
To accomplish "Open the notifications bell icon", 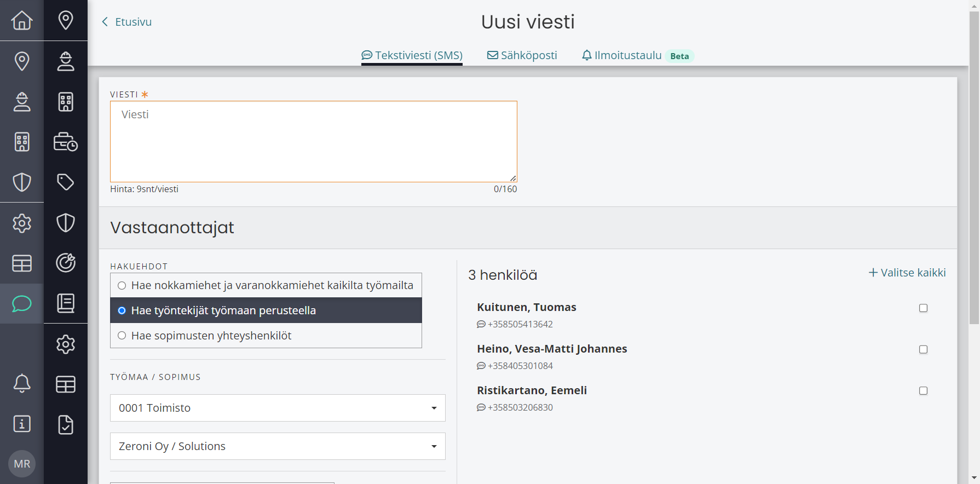I will (x=22, y=383).
